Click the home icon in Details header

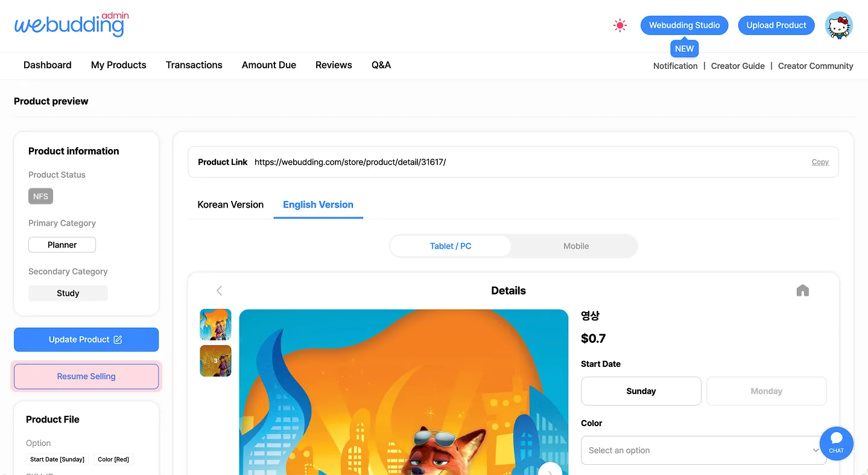tap(802, 290)
